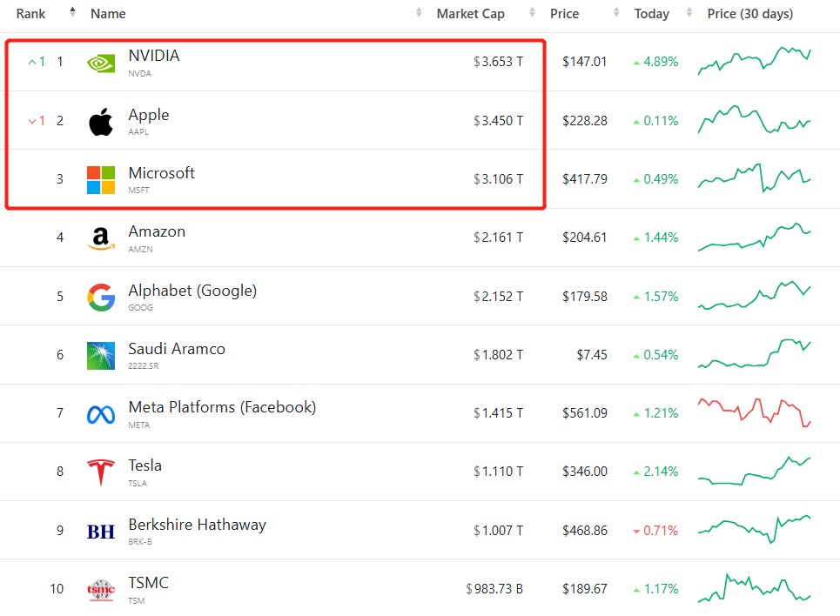Click the Amazon logo icon
The width and height of the screenshot is (840, 616).
[101, 238]
